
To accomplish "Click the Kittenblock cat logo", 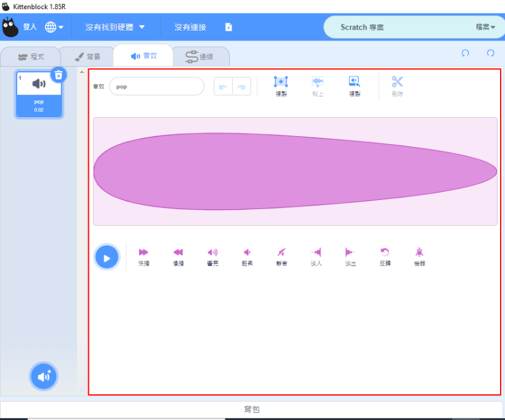I will pyautogui.click(x=10, y=27).
